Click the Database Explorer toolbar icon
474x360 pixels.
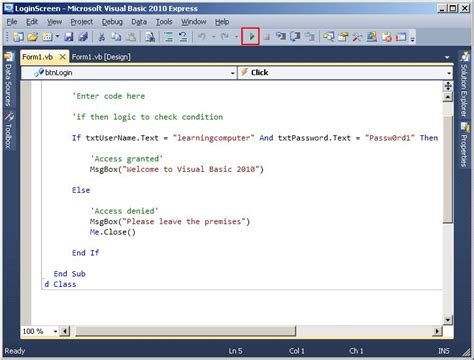pyautogui.click(x=372, y=36)
